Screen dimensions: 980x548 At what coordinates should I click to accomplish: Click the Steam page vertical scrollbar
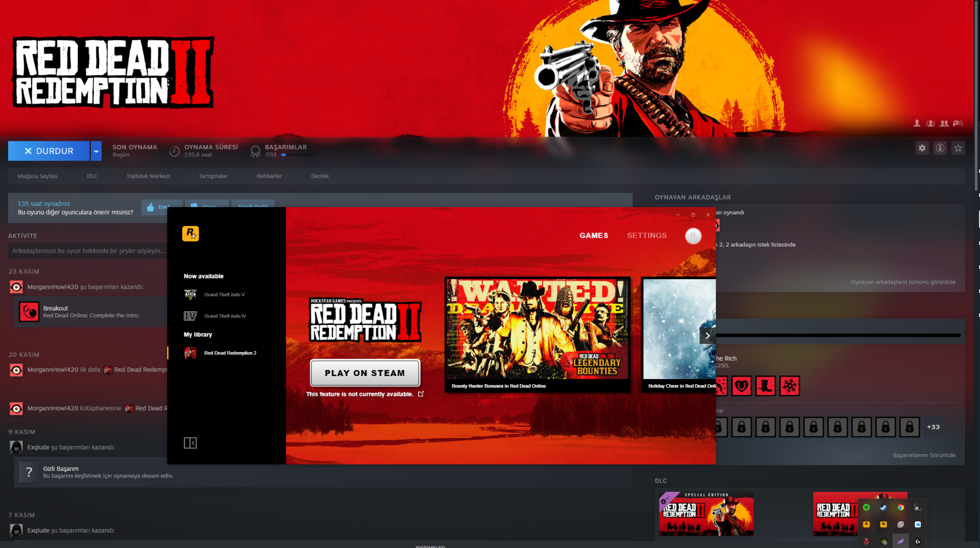976,97
